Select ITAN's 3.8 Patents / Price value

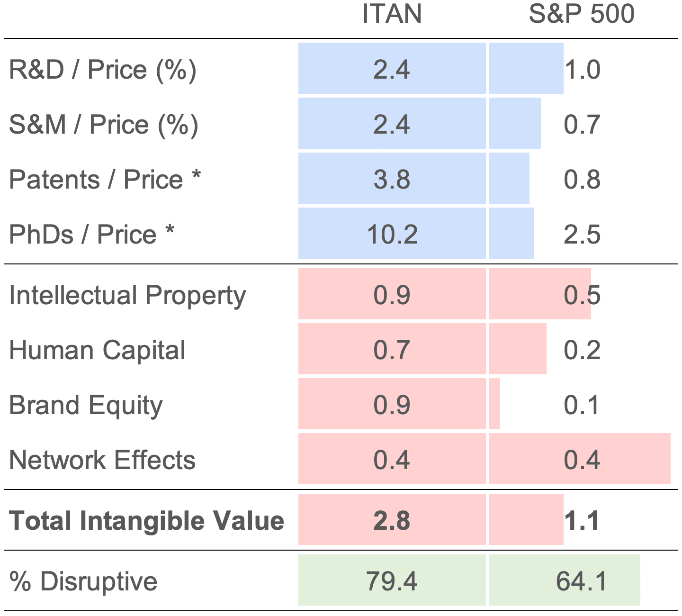pos(392,180)
